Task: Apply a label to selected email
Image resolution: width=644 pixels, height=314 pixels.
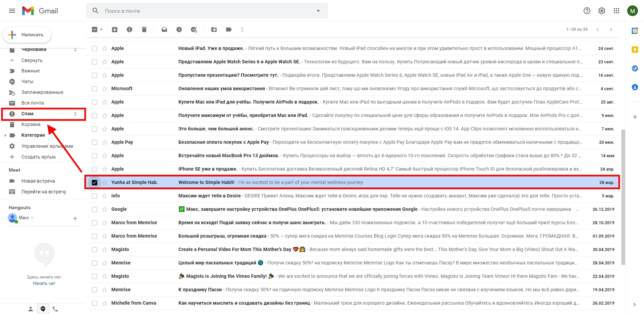Action: coord(229,29)
